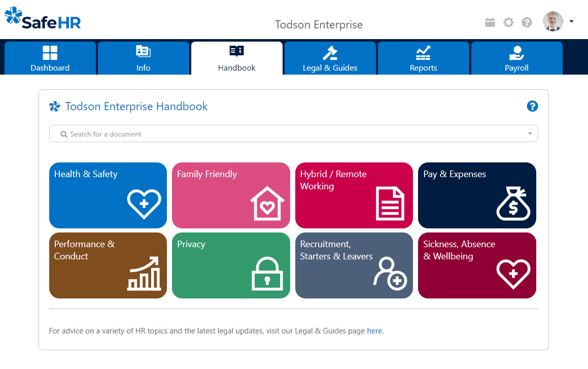Image resolution: width=588 pixels, height=369 pixels.
Task: Click the blue help icon beside the handbook title
Action: point(532,107)
